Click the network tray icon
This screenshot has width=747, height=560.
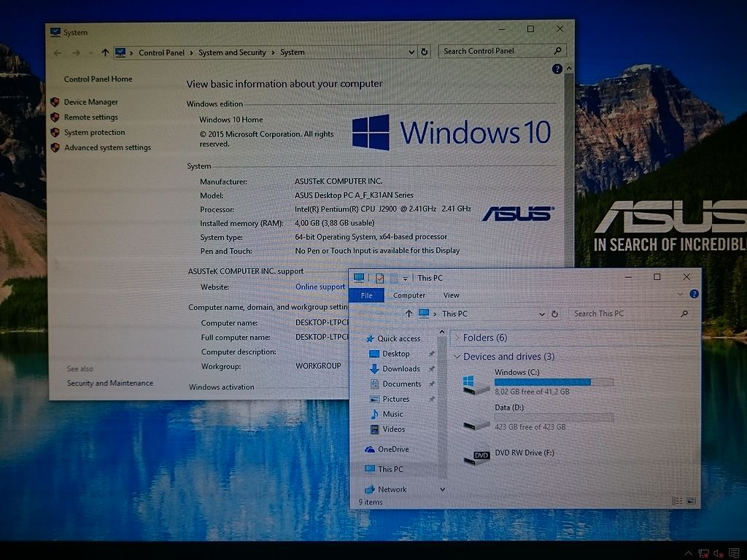point(703,553)
